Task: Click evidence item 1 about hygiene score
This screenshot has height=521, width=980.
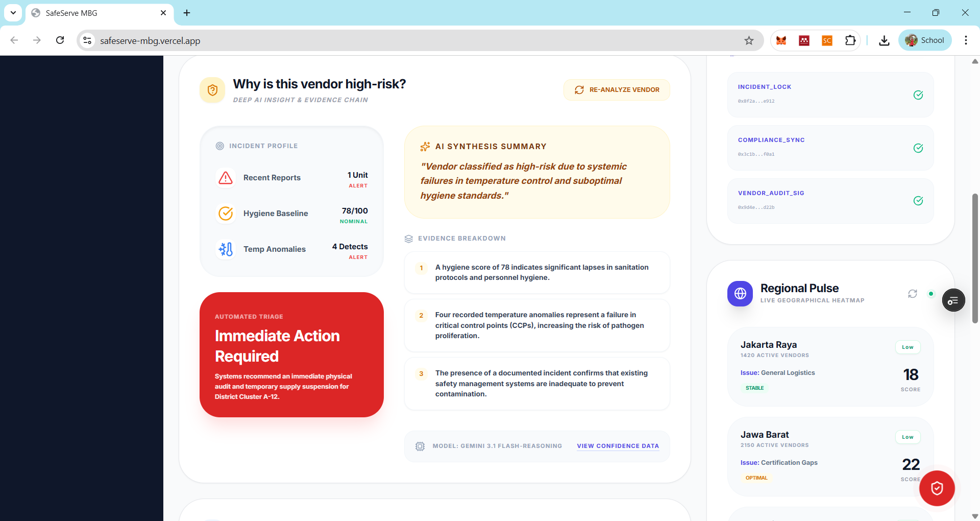Action: (537, 273)
